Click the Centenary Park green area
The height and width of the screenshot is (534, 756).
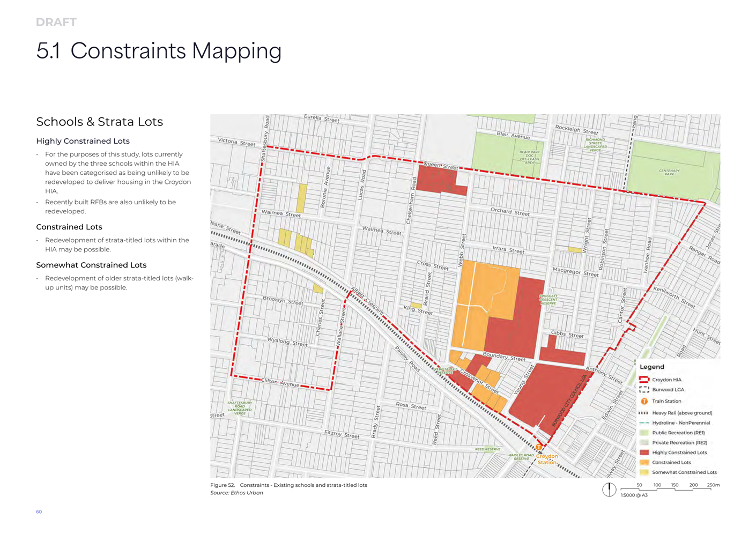click(x=669, y=172)
